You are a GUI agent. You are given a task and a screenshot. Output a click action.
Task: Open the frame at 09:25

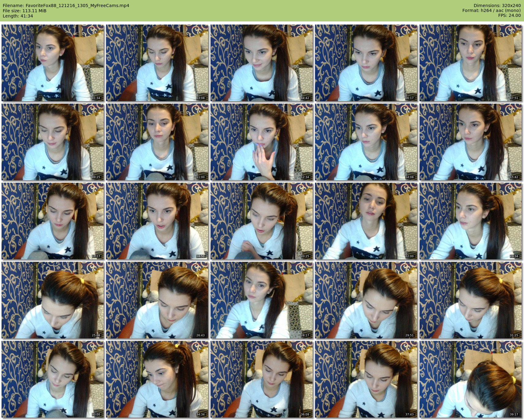coord(53,142)
